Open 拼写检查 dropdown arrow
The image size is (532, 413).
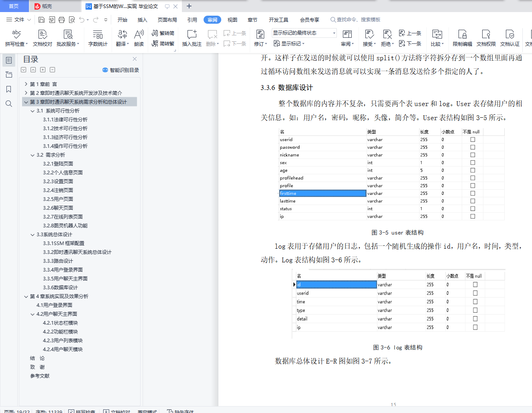point(26,44)
